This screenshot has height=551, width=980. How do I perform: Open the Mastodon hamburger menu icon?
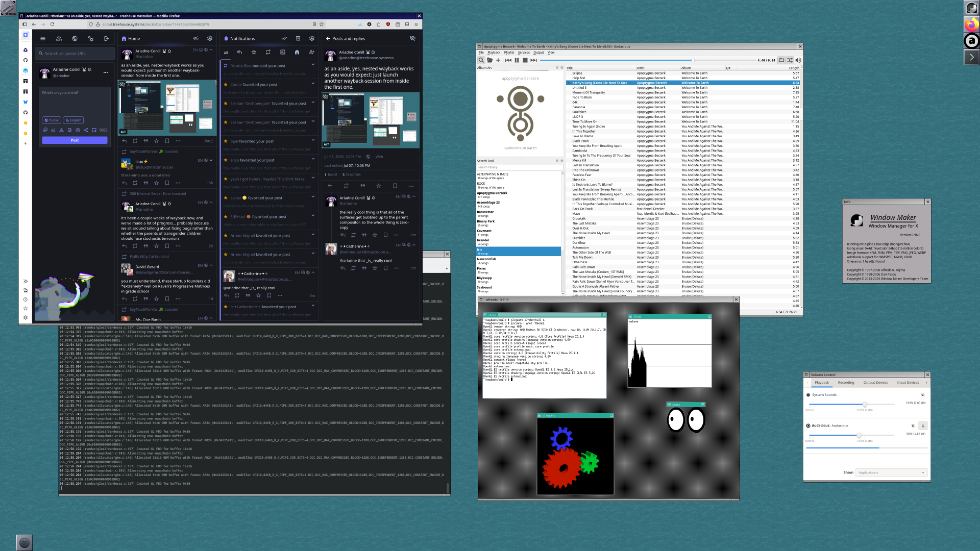tap(43, 39)
